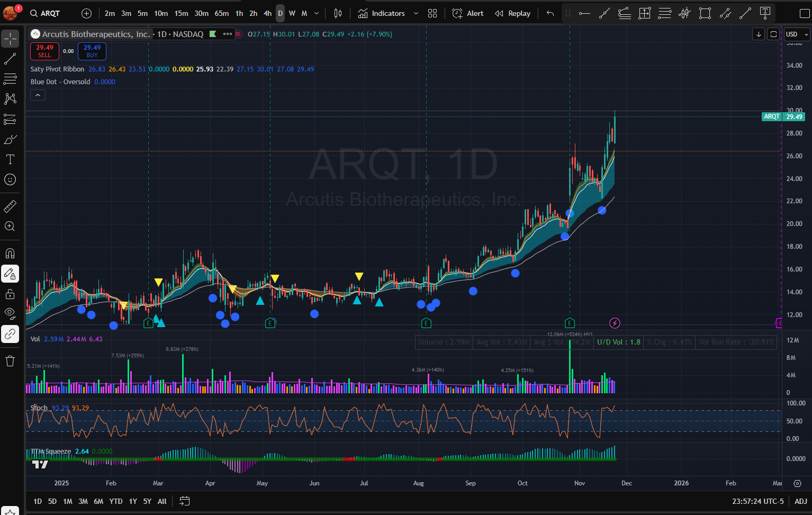This screenshot has width=812, height=515.
Task: Open the forecasting and measurement tools
Action: pyautogui.click(x=10, y=119)
